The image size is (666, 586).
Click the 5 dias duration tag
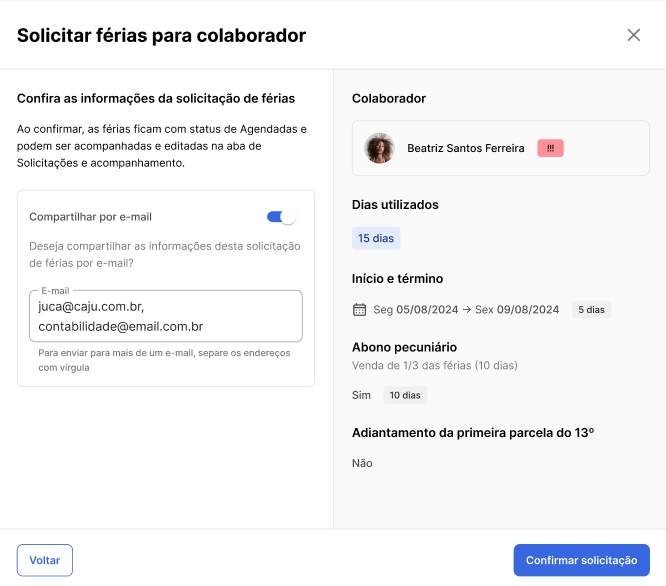pyautogui.click(x=591, y=310)
